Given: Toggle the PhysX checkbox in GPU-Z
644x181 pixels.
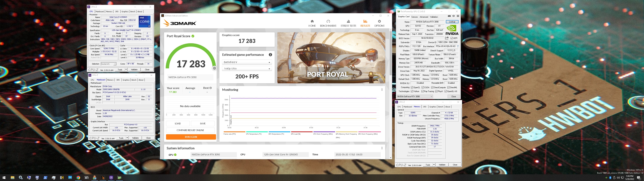Looking at the screenshot, I should click(x=436, y=91).
